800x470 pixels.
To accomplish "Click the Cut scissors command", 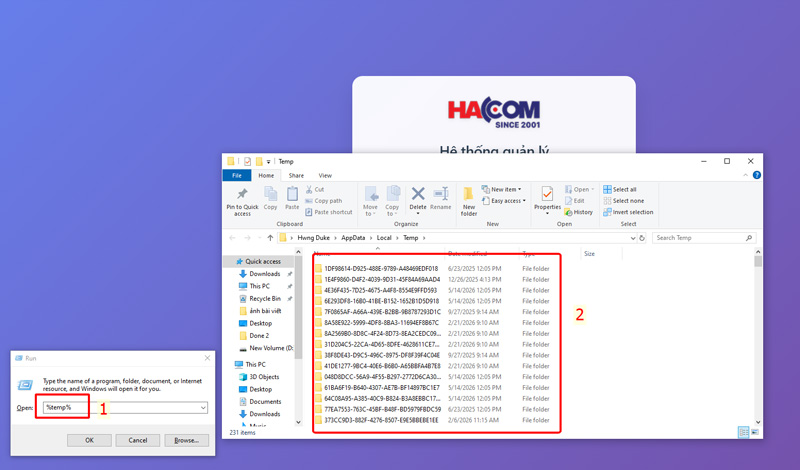I will [x=315, y=189].
